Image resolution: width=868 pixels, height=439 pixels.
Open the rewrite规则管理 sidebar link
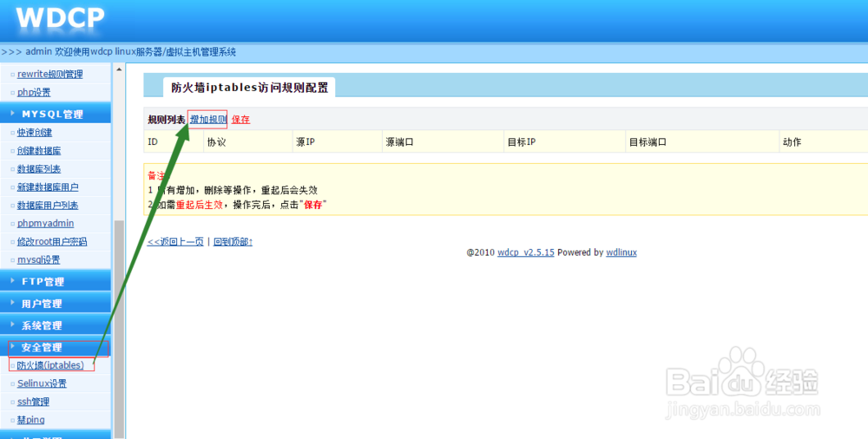click(49, 74)
